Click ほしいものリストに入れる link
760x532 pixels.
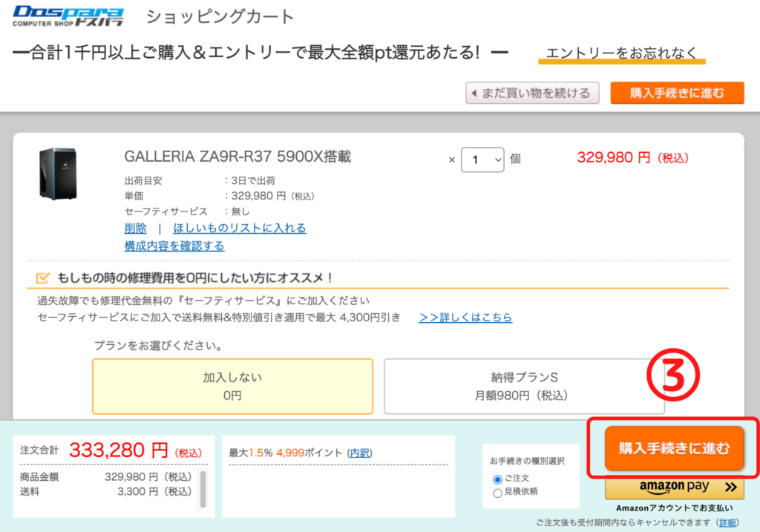239,228
